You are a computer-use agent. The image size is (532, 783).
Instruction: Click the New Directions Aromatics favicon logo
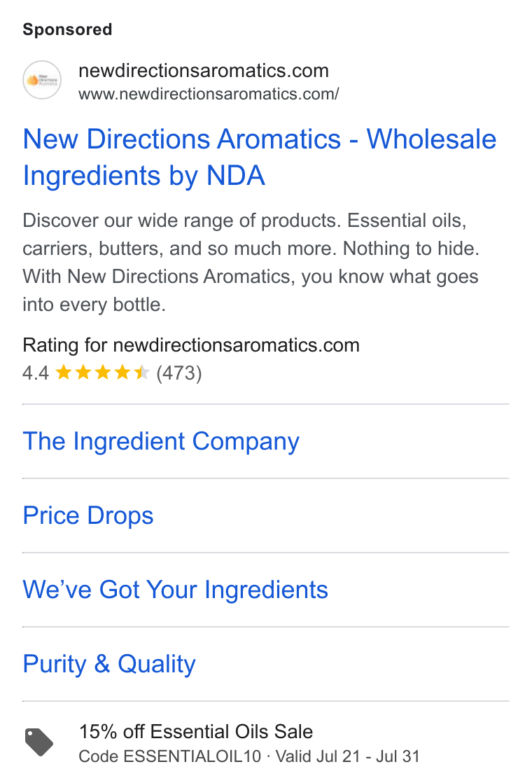point(42,80)
